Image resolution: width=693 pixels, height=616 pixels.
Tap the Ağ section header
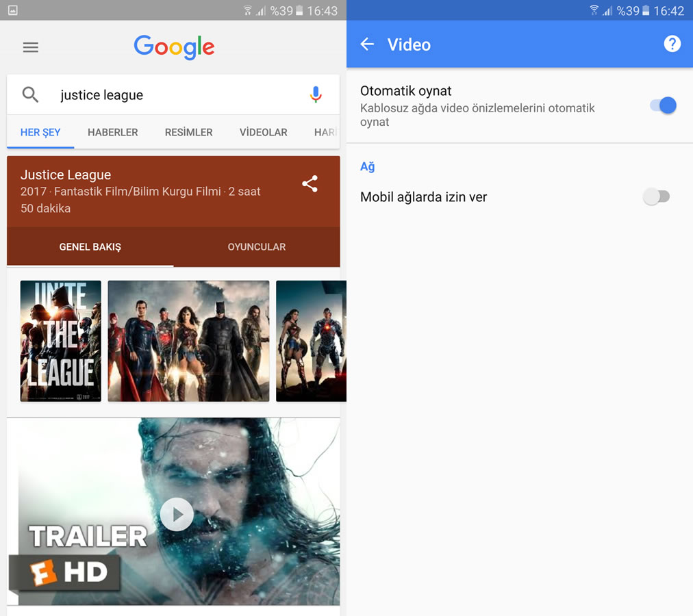(367, 166)
